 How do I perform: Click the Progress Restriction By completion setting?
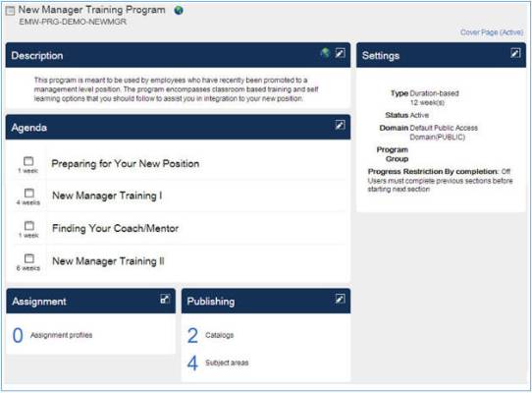(439, 171)
